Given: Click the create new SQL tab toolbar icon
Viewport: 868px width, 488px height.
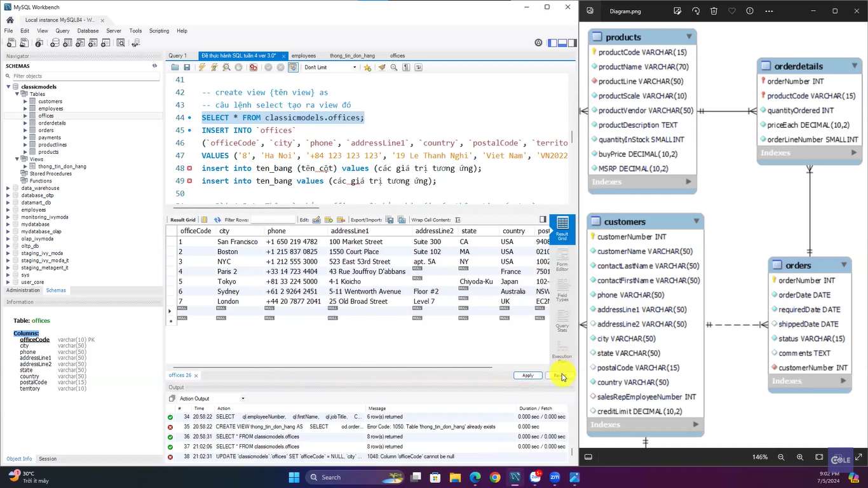Looking at the screenshot, I should pyautogui.click(x=11, y=43).
